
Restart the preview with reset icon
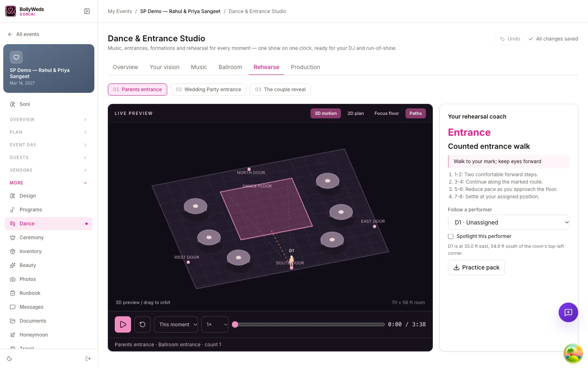(143, 325)
